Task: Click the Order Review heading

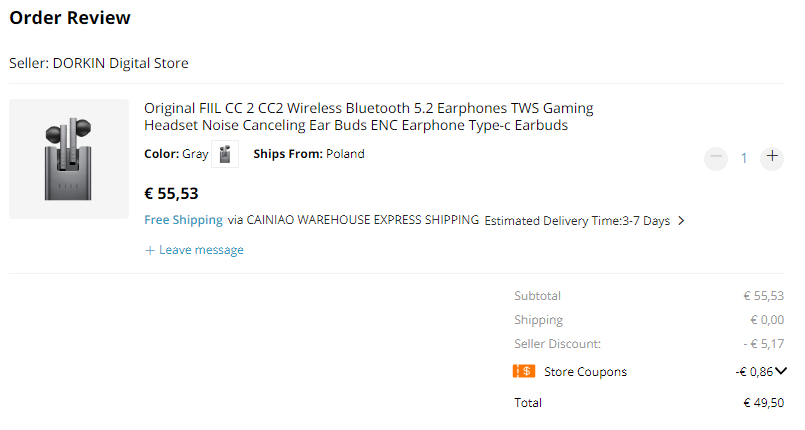Action: click(x=70, y=18)
